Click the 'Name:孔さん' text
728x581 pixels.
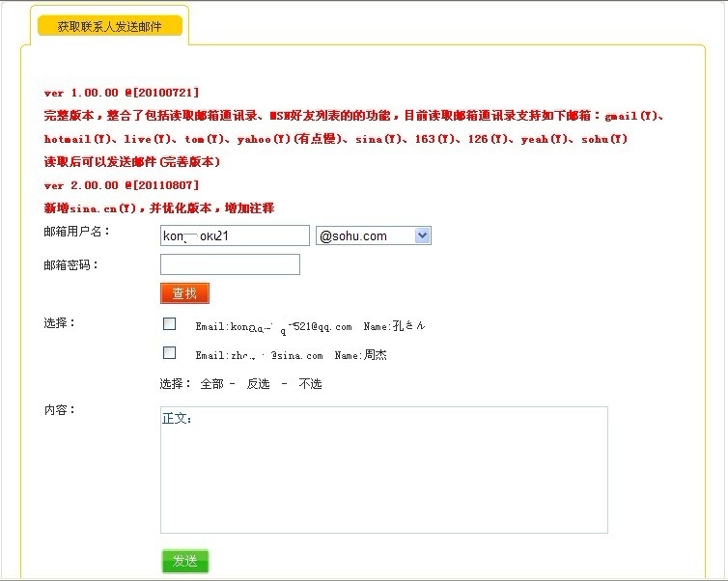(394, 326)
